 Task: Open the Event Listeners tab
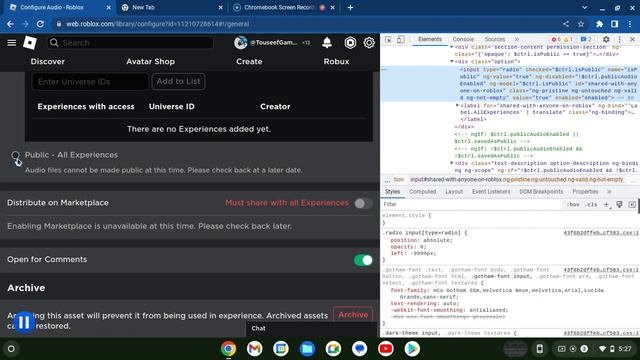click(x=491, y=192)
